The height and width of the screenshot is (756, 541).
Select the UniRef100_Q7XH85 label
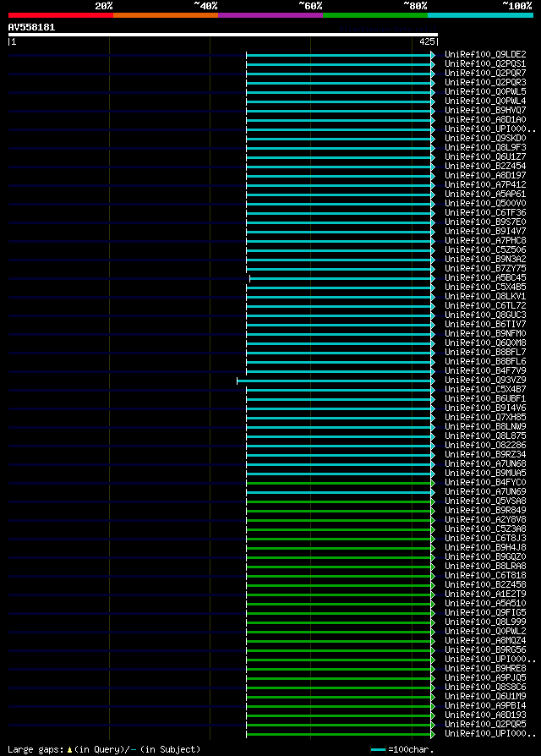pos(485,417)
